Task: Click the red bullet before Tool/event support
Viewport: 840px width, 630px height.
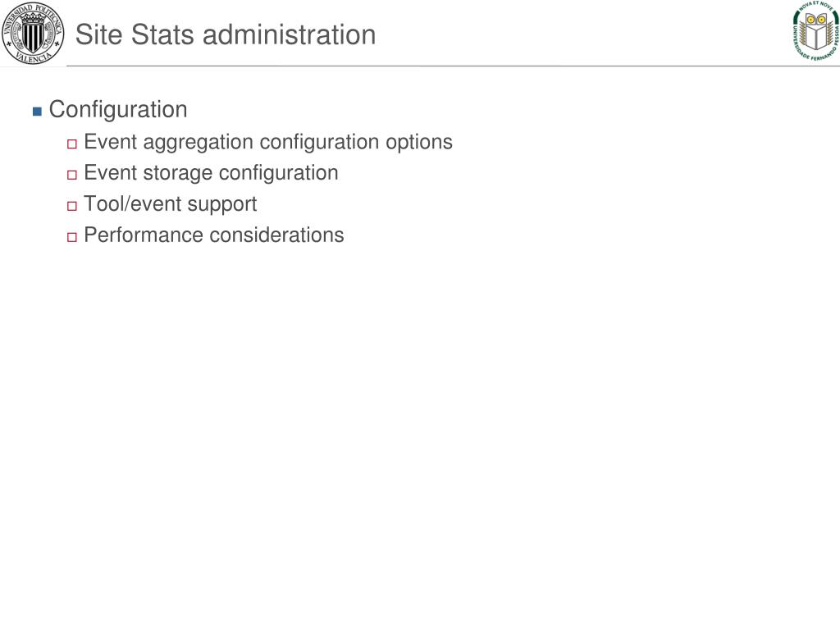Action: (x=72, y=206)
